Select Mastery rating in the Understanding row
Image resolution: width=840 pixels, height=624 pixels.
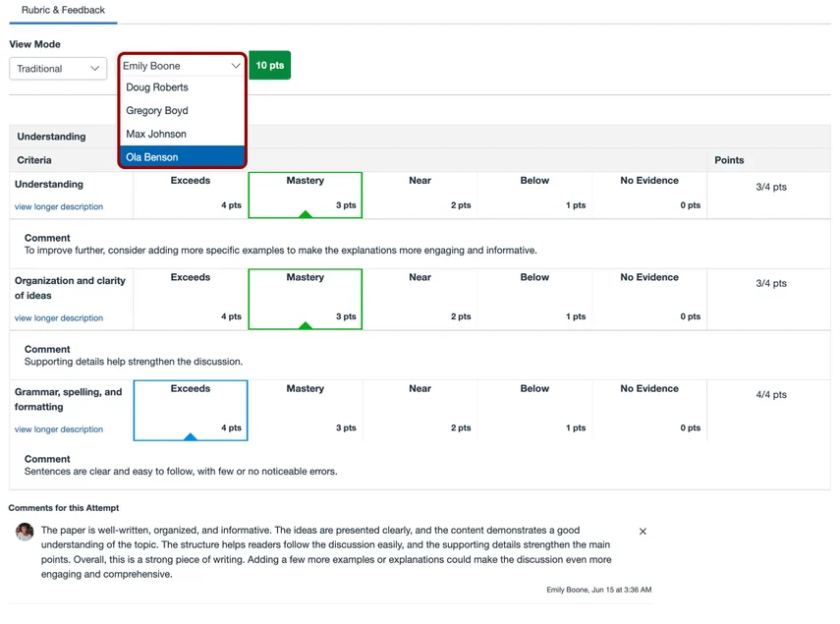(x=306, y=195)
